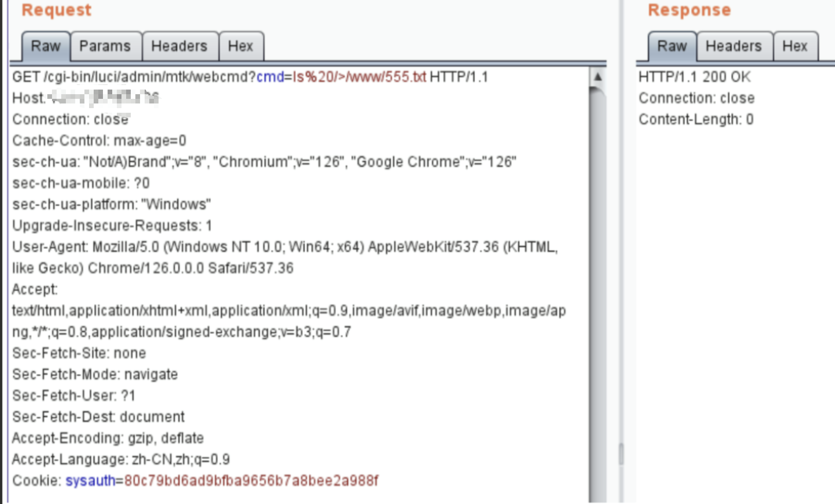Screen dimensions: 835x504
Task: Switch to the Request Raw tab
Action: click(45, 46)
